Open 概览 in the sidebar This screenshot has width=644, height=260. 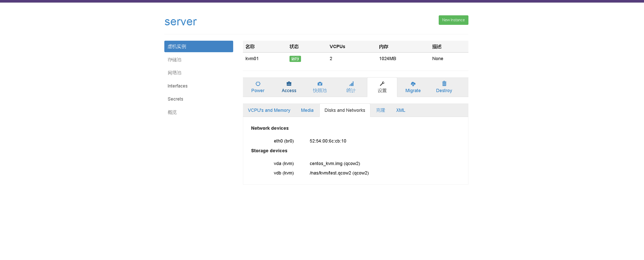[x=199, y=112]
